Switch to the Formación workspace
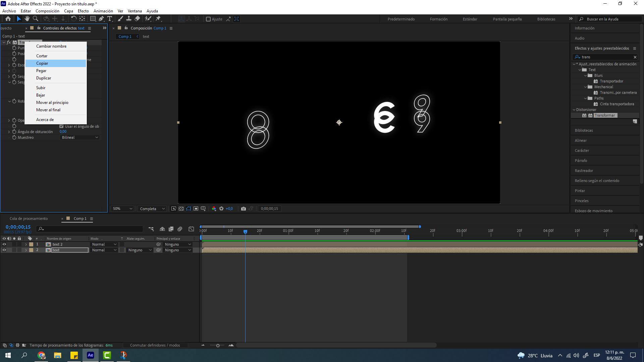Screen dimensions: 644x362 [x=439, y=19]
